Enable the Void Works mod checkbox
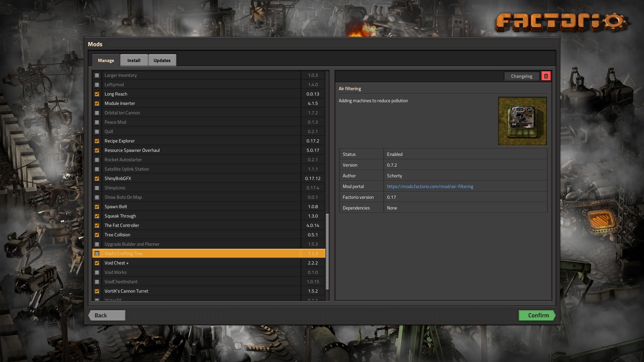Image resolution: width=644 pixels, height=362 pixels. coord(97,273)
